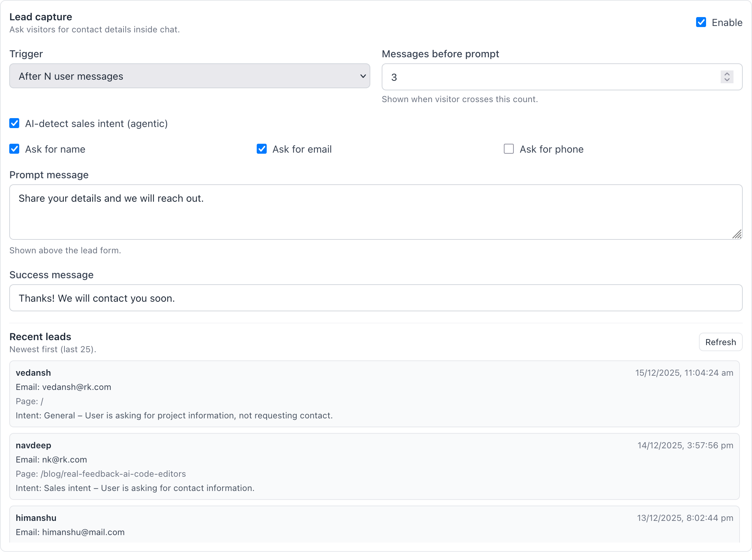Click the Messages before prompt stepper arrows
The width and height of the screenshot is (752, 560).
click(x=727, y=77)
